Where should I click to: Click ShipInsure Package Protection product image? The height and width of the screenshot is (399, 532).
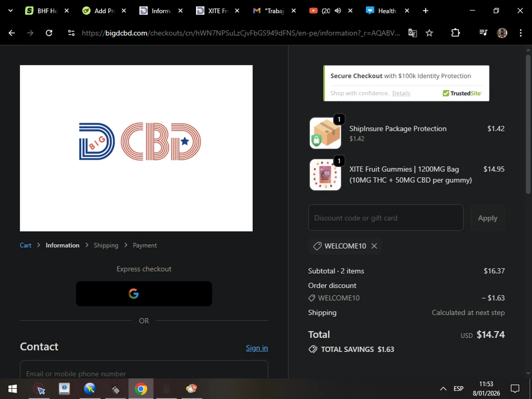[x=325, y=133]
